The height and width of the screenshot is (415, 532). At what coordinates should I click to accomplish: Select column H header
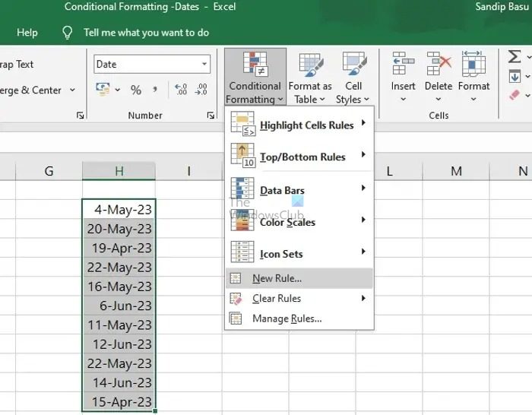coord(119,171)
